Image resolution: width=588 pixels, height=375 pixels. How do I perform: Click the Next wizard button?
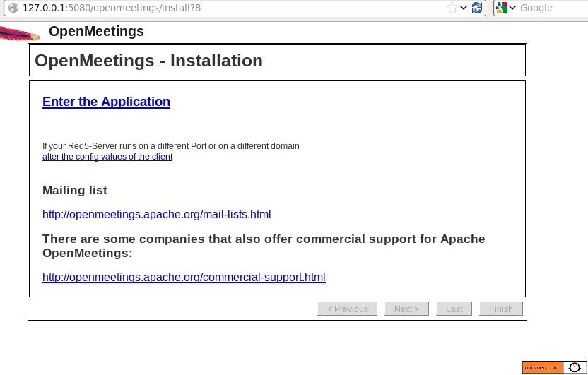tap(406, 309)
